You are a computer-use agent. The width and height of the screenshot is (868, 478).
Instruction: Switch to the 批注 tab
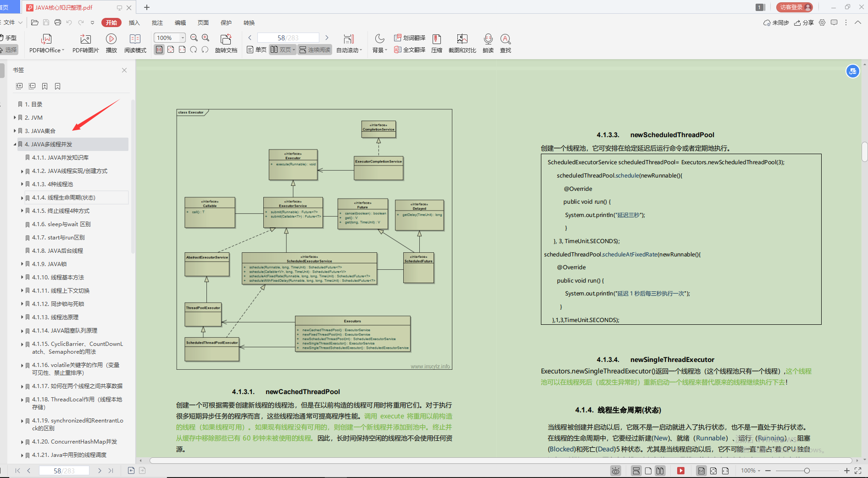click(x=157, y=22)
